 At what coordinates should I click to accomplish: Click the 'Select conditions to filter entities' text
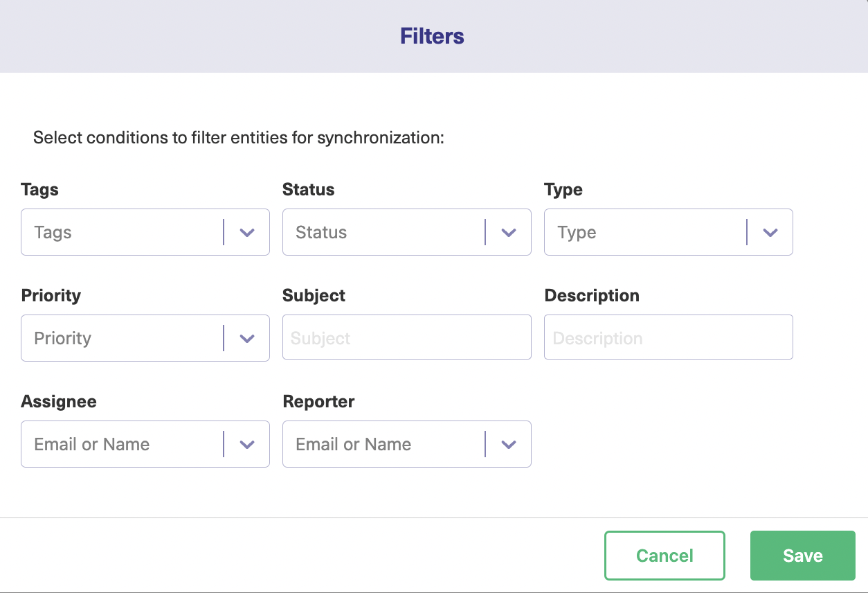238,137
